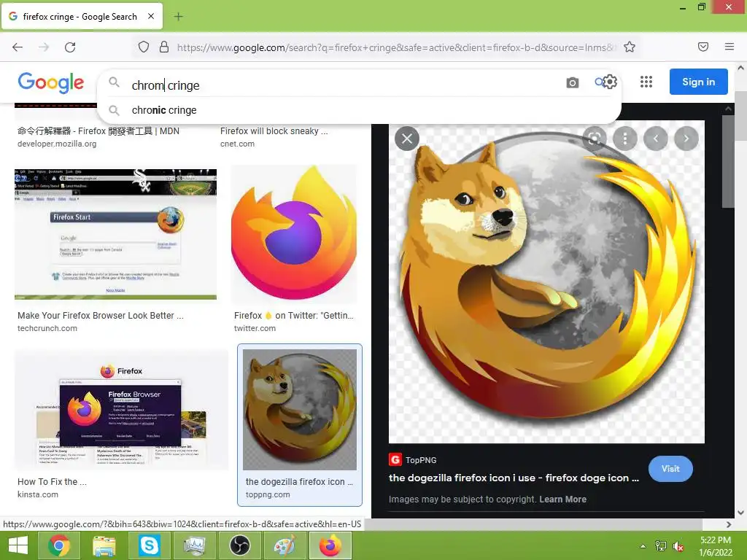The width and height of the screenshot is (747, 560).
Task: Close the firefox cringe tab
Action: (x=151, y=16)
